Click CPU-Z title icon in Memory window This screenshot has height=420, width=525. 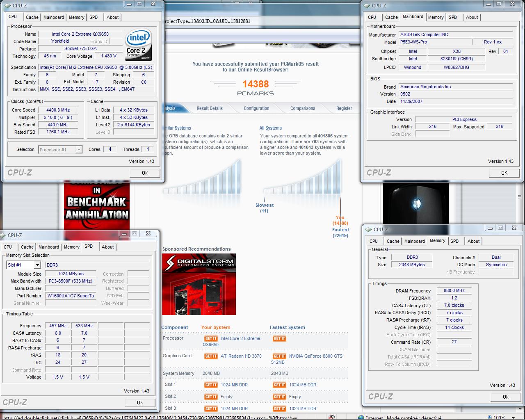pyautogui.click(x=369, y=229)
